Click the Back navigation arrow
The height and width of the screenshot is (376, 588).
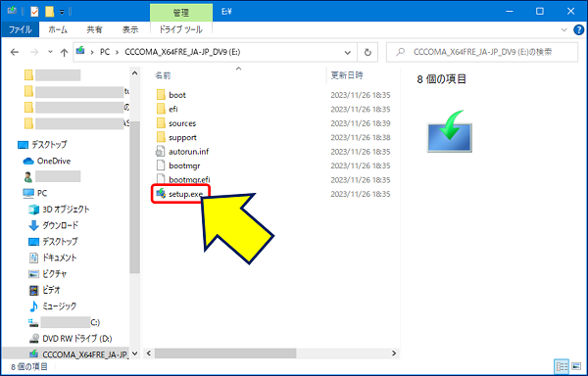(x=15, y=52)
